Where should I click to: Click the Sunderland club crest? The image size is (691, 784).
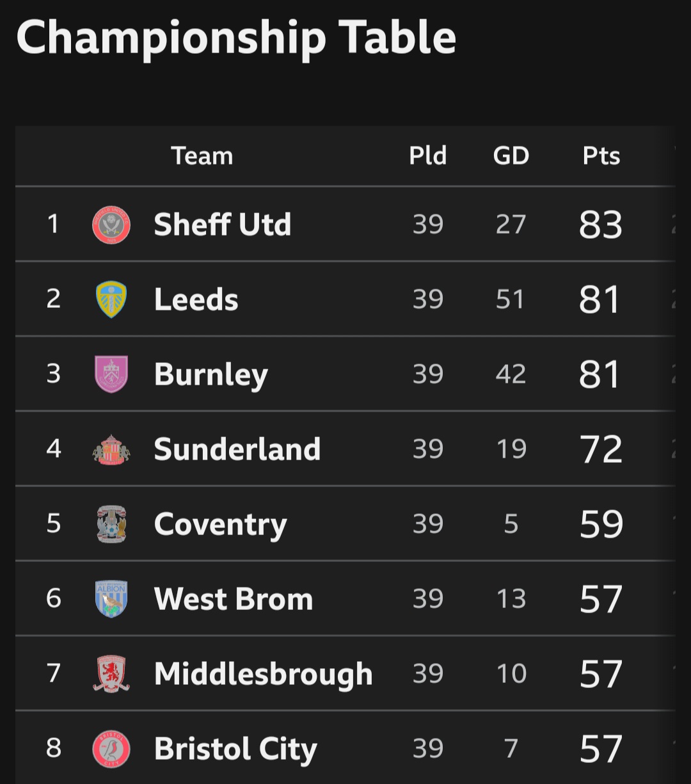(x=111, y=449)
